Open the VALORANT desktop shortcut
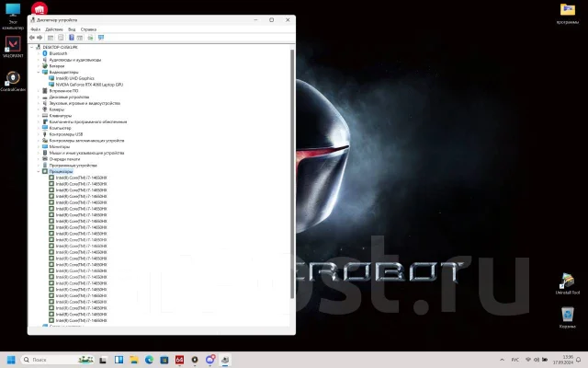This screenshot has width=588, height=368. (x=13, y=47)
